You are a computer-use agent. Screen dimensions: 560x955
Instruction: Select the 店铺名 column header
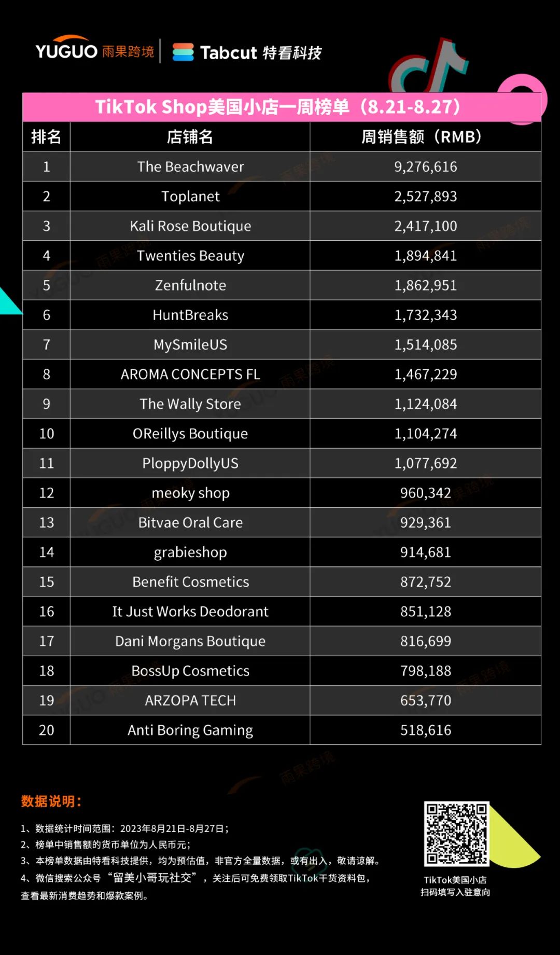pyautogui.click(x=190, y=137)
